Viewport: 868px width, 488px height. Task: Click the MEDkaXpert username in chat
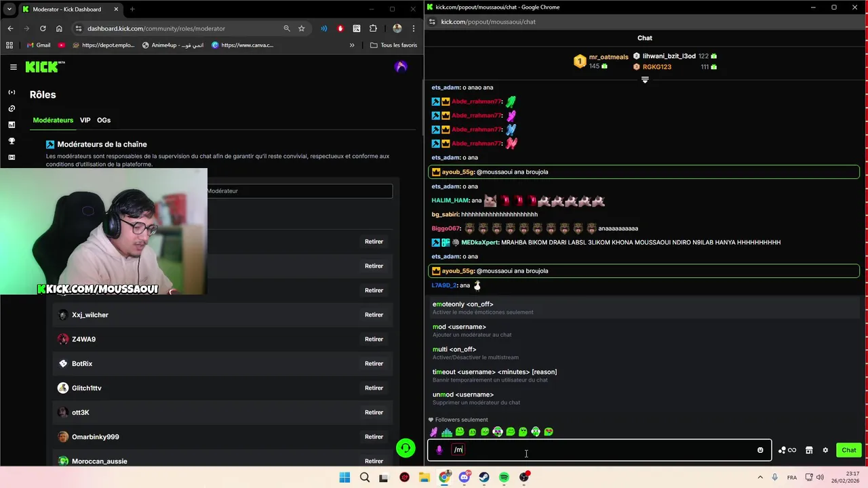[480, 243]
